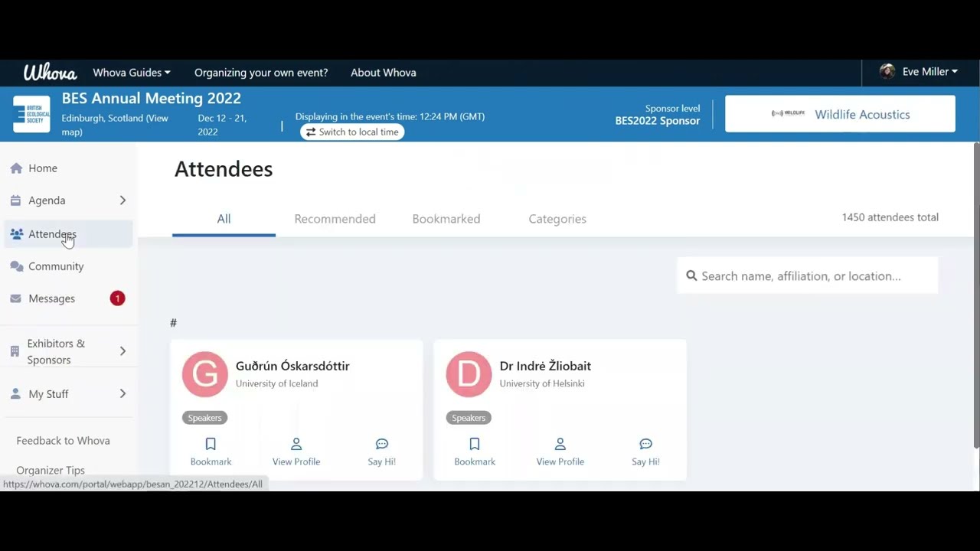Click the University of Helsinki text
The width and height of the screenshot is (980, 551).
pyautogui.click(x=542, y=383)
